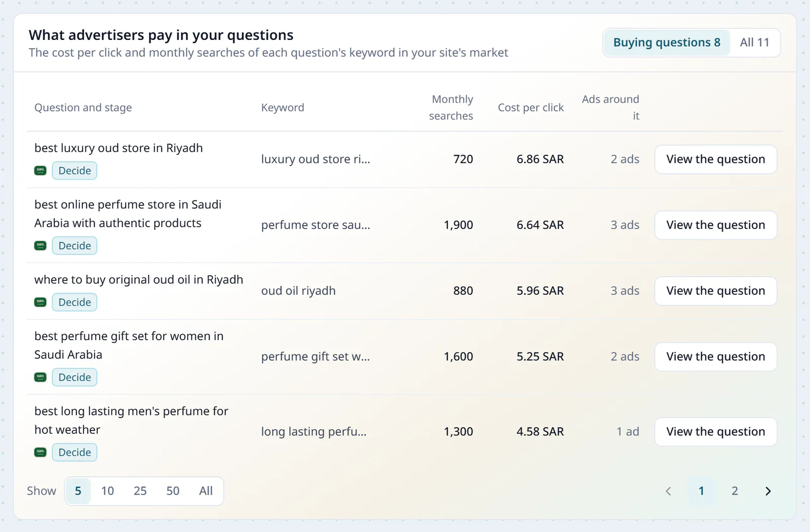The height and width of the screenshot is (532, 810).
Task: Click the truncated keyword 'perfume gift set w...'
Action: pyautogui.click(x=315, y=357)
